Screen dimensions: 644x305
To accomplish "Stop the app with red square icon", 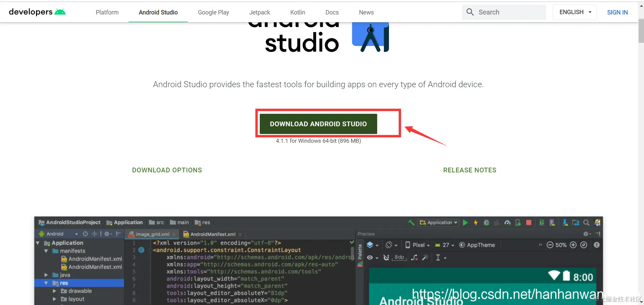I will [x=529, y=223].
